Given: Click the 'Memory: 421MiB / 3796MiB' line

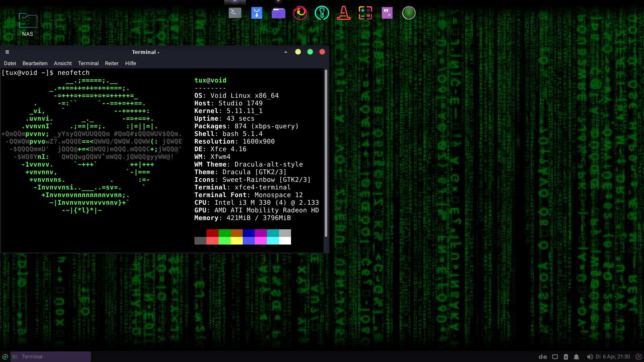Looking at the screenshot, I should 243,218.
